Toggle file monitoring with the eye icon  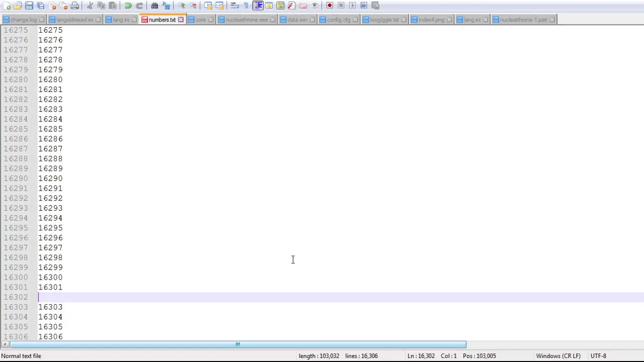(x=314, y=6)
